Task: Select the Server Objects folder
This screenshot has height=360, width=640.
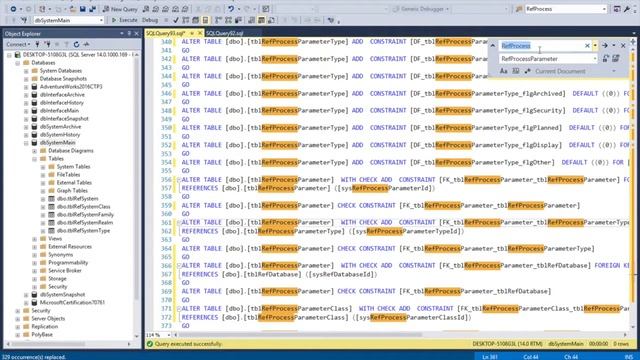Action: pos(48,318)
